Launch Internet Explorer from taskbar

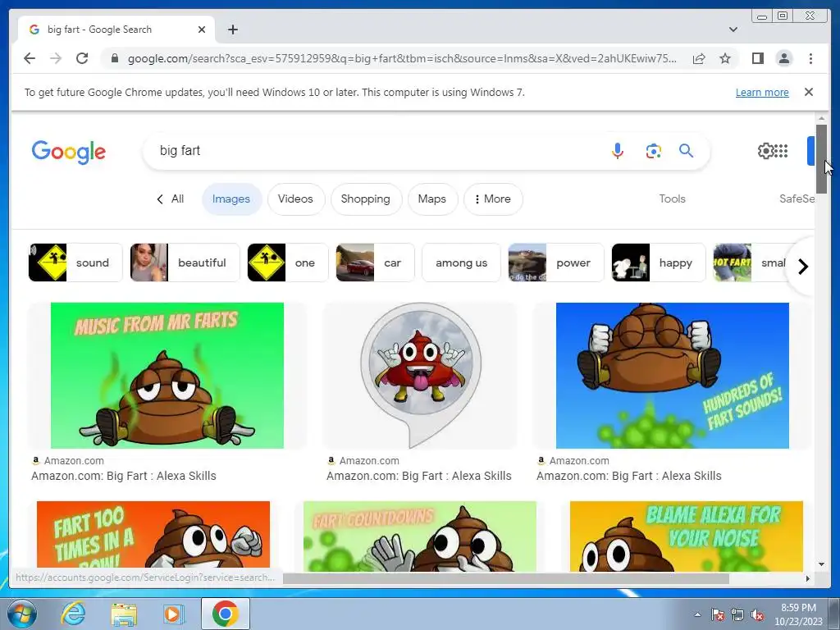[73, 614]
